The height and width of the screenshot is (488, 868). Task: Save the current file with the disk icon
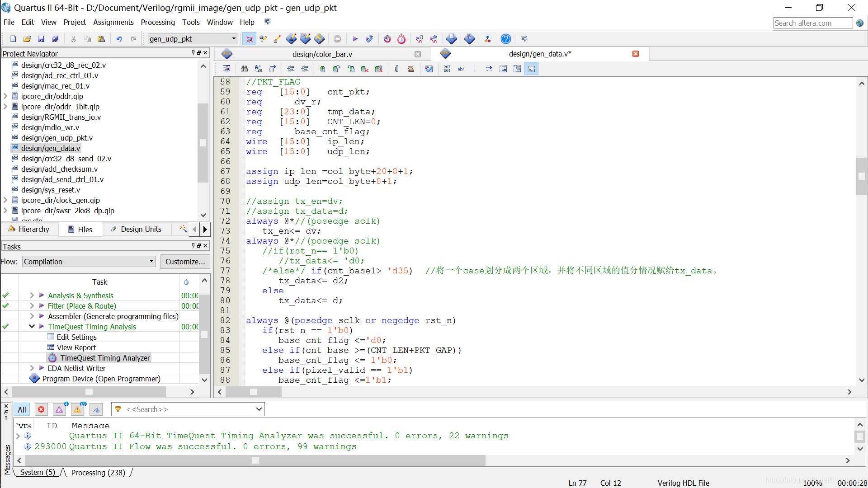[41, 39]
